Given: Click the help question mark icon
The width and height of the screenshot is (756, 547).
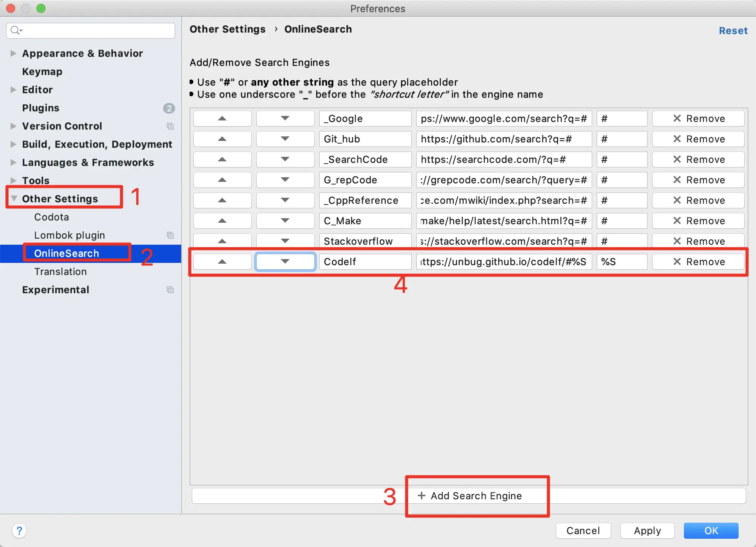Looking at the screenshot, I should (x=19, y=530).
